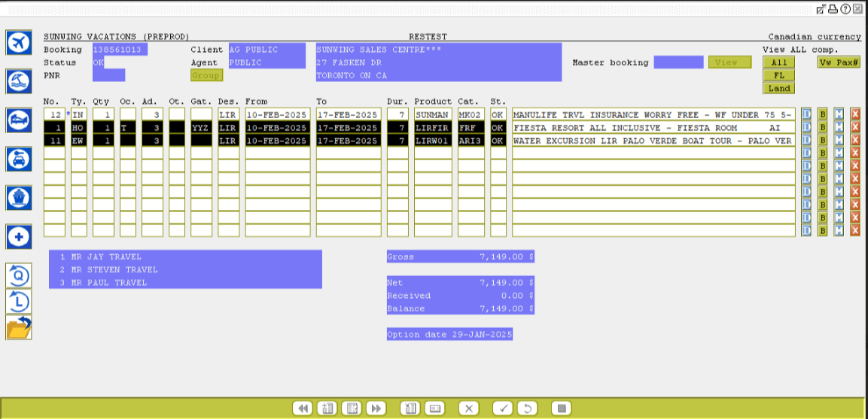Click the MANULIFE TRVL INSURANCE description cell
The width and height of the screenshot is (868, 419).
[x=653, y=114]
